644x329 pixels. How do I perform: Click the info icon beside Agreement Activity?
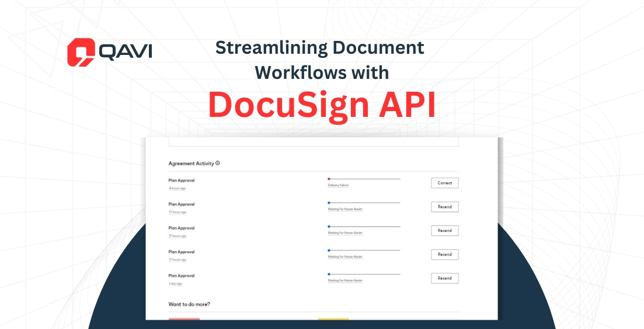point(218,163)
